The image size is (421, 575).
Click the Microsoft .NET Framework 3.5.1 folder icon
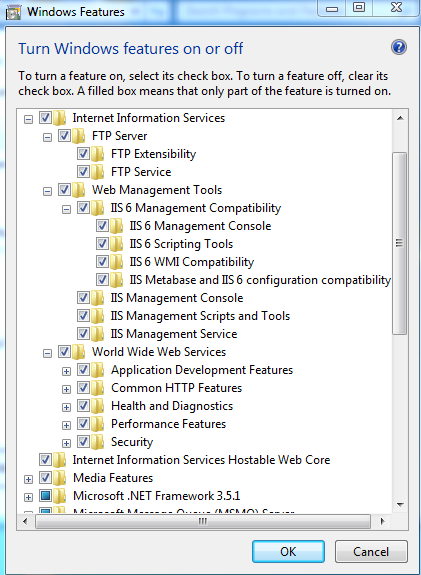pyautogui.click(x=60, y=495)
